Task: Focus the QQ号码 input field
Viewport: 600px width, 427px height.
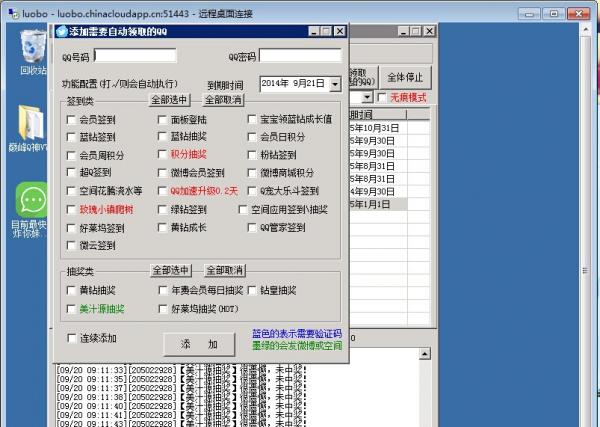Action: pyautogui.click(x=135, y=56)
